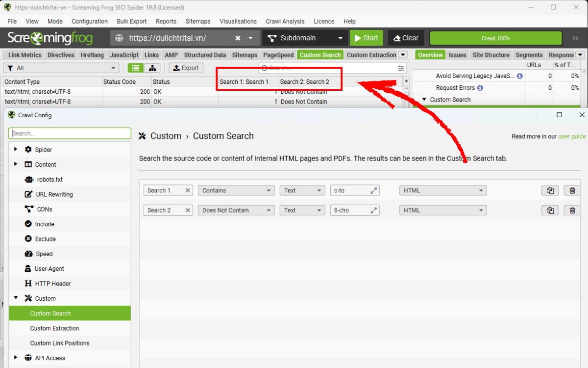Expand the o-to text input box
The height and width of the screenshot is (368, 588).
(374, 190)
